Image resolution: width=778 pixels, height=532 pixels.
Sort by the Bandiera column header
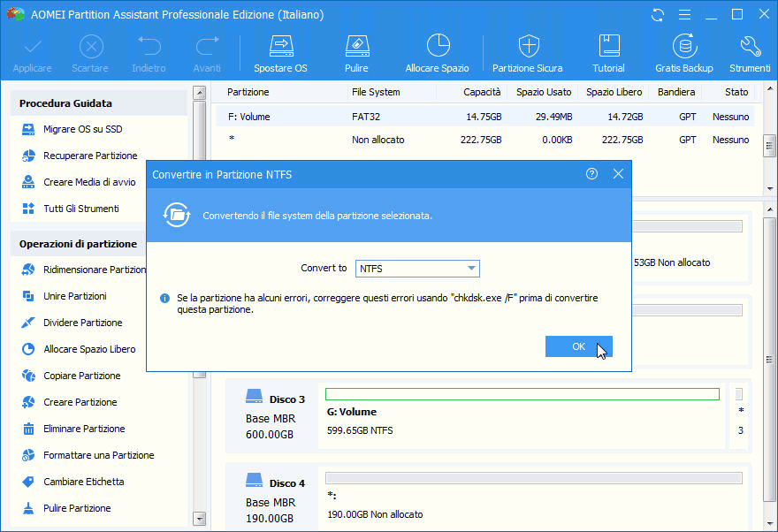point(675,92)
